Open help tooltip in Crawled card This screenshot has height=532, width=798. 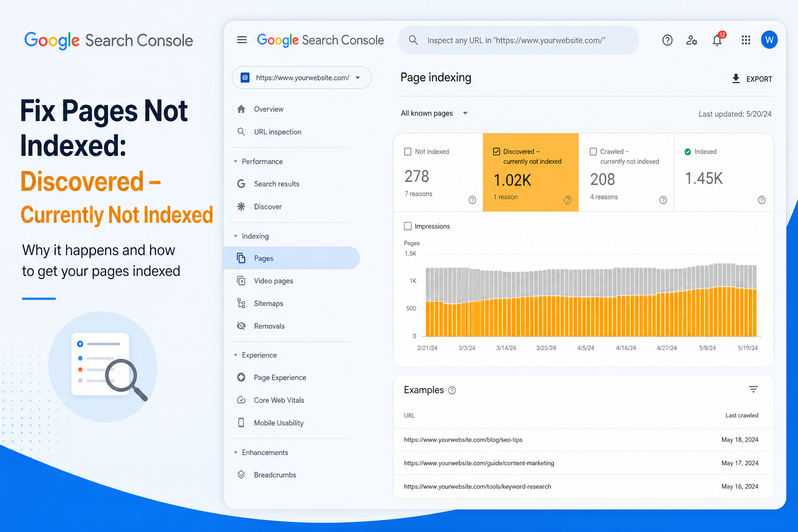(663, 200)
